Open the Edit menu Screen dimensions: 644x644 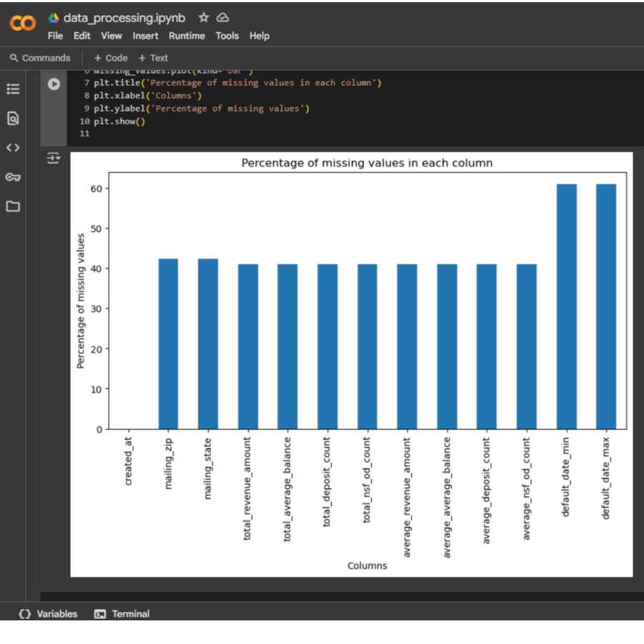[x=82, y=36]
